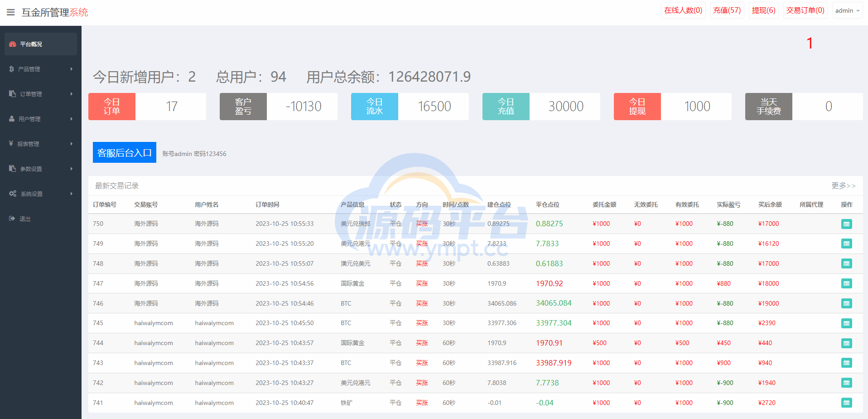Open details icon for order 741
The image size is (868, 419).
846,403
